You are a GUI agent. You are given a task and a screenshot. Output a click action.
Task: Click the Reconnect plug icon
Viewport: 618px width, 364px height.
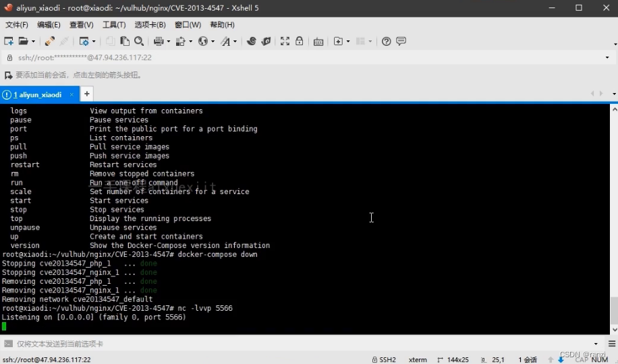[x=50, y=41]
